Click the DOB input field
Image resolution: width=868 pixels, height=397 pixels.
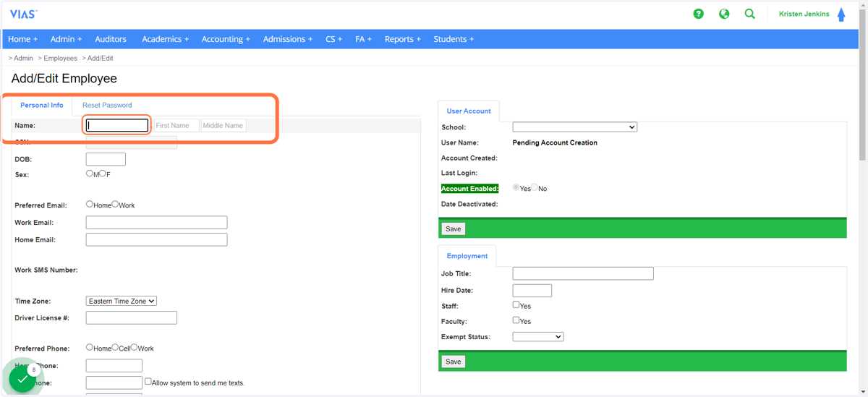click(x=106, y=159)
